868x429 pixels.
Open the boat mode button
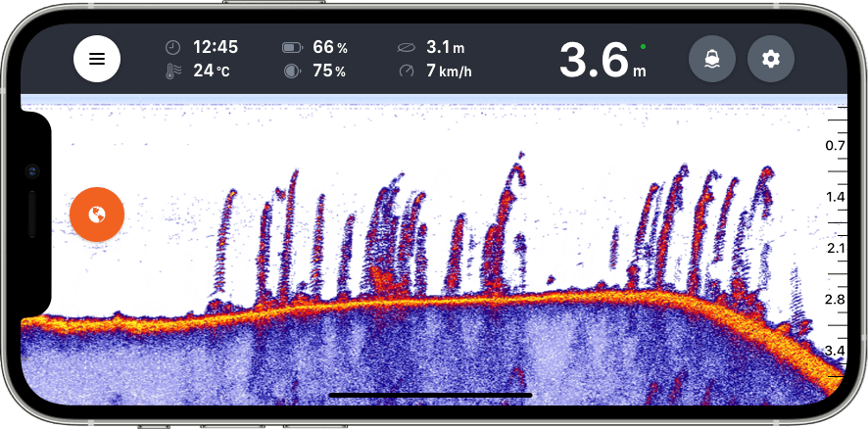click(x=712, y=60)
